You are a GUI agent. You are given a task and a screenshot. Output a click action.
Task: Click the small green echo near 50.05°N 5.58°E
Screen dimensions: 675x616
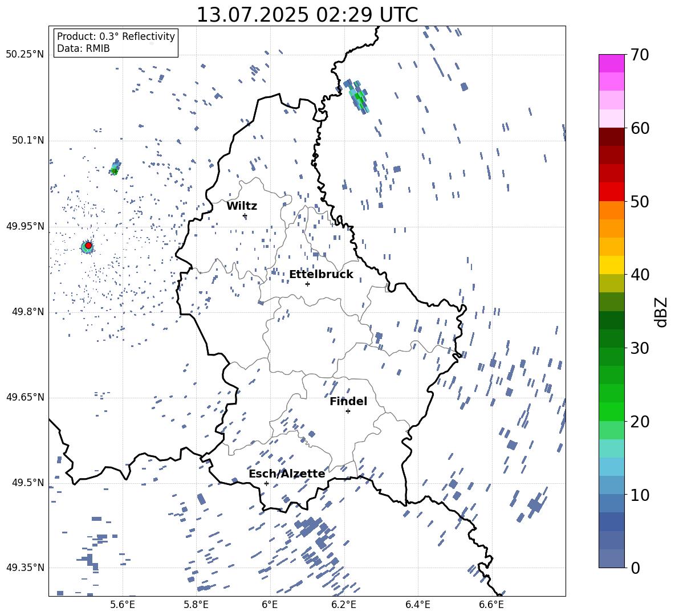pos(115,168)
